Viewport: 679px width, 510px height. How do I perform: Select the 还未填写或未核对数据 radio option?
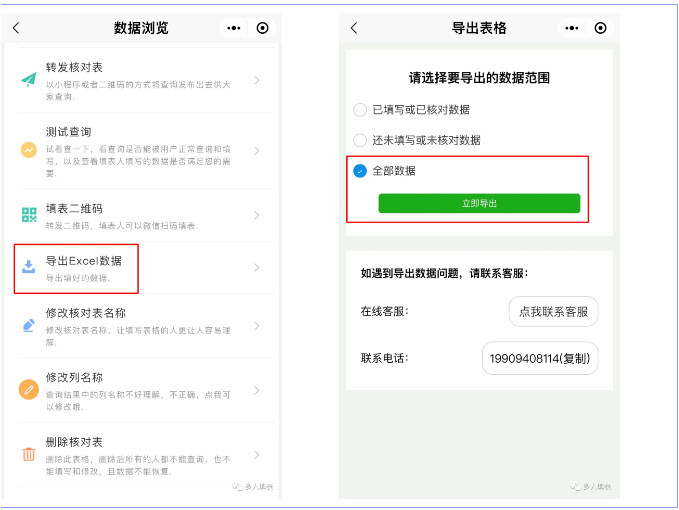pos(360,140)
